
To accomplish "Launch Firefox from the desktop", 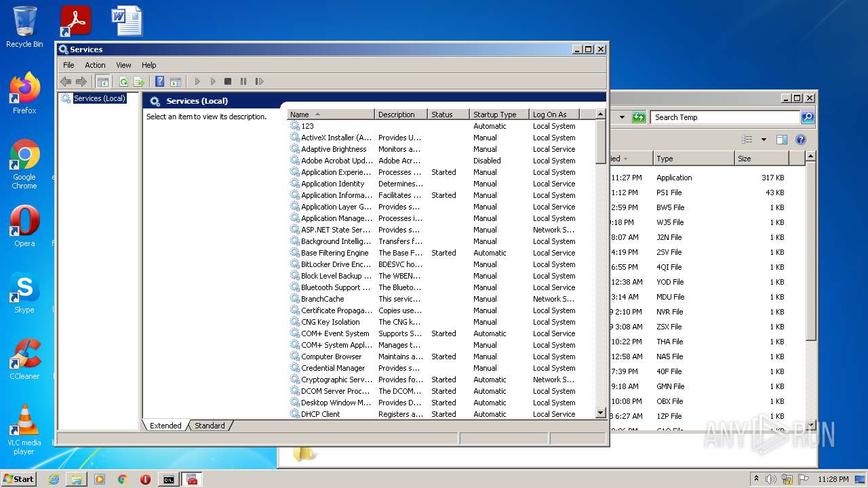I will (24, 94).
